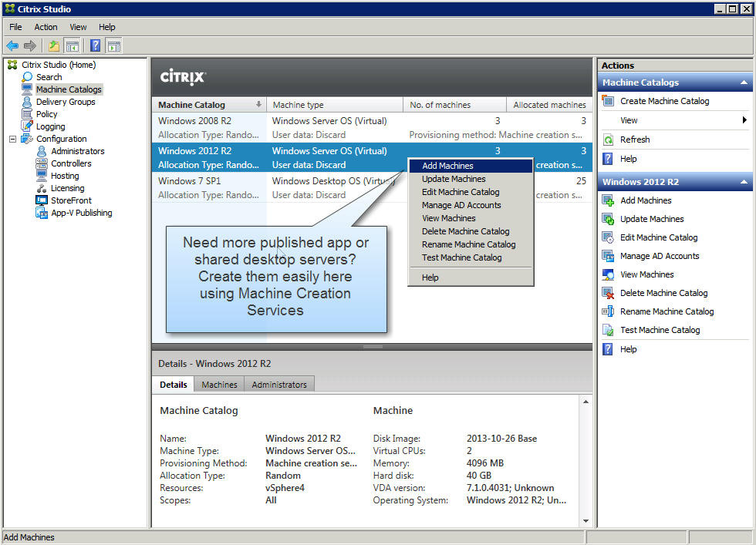Open the Action menu
The image size is (756, 545).
point(46,27)
